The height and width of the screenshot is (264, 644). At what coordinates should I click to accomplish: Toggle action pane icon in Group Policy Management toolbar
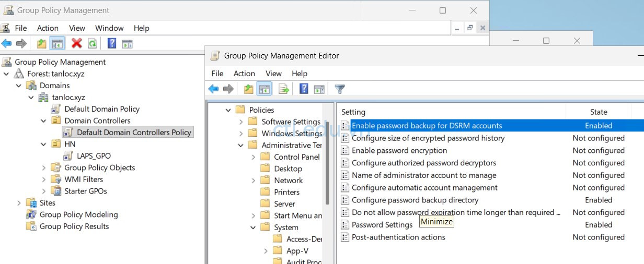[127, 44]
